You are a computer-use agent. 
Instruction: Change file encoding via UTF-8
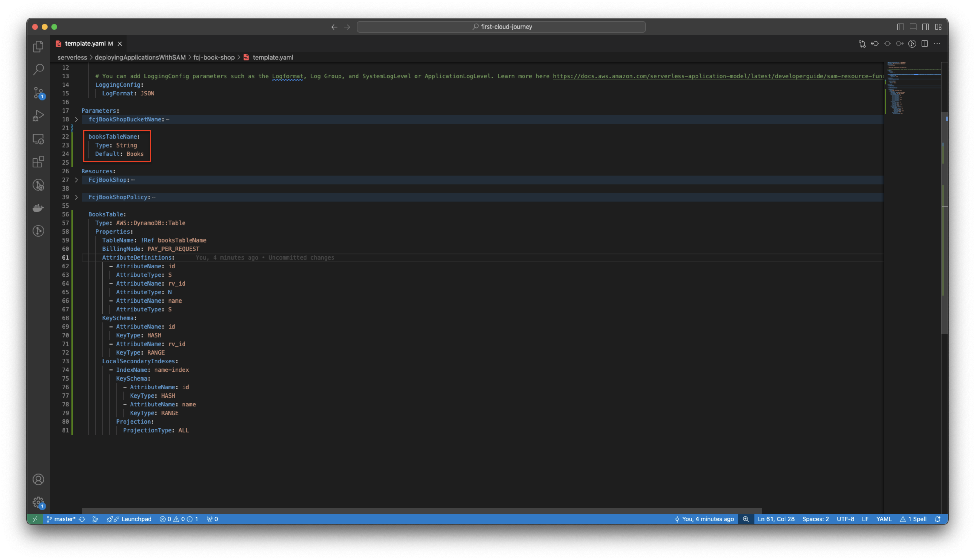pyautogui.click(x=846, y=519)
